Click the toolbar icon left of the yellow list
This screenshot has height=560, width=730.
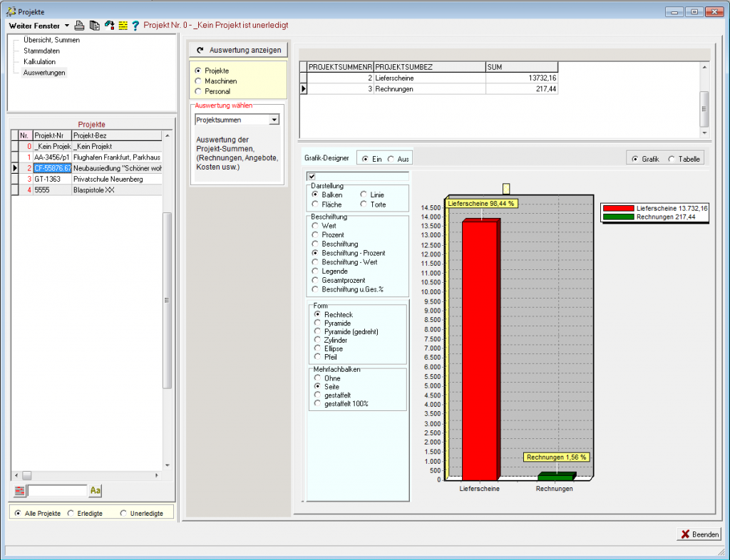[x=109, y=25]
